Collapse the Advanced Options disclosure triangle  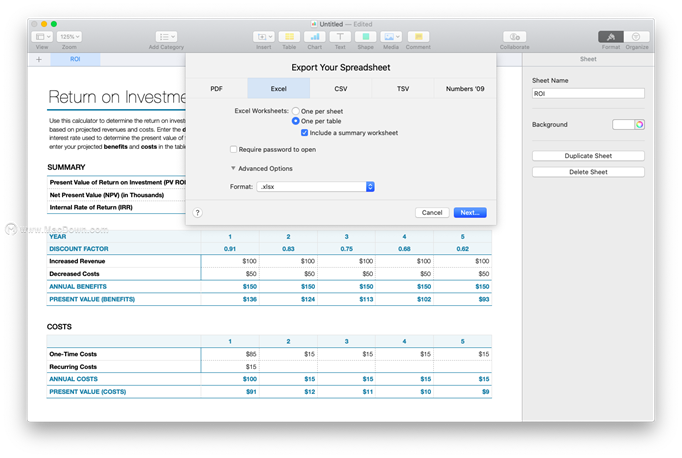tap(233, 169)
